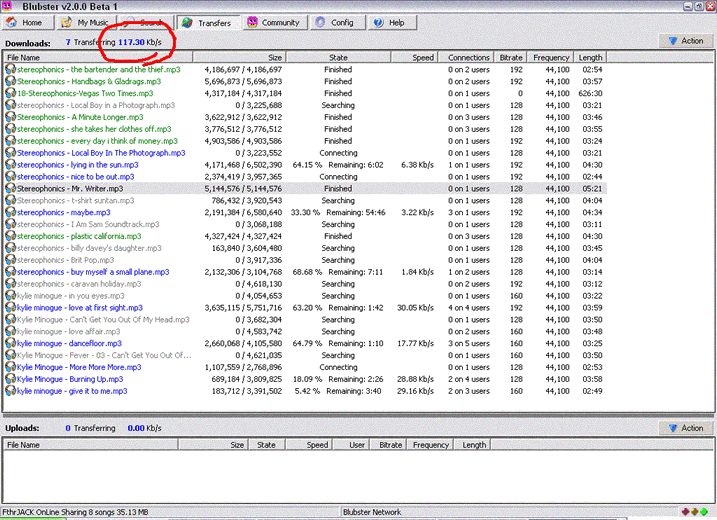Sort downloads by Bitrate column
Screen dimensions: 717x520
[x=511, y=57]
